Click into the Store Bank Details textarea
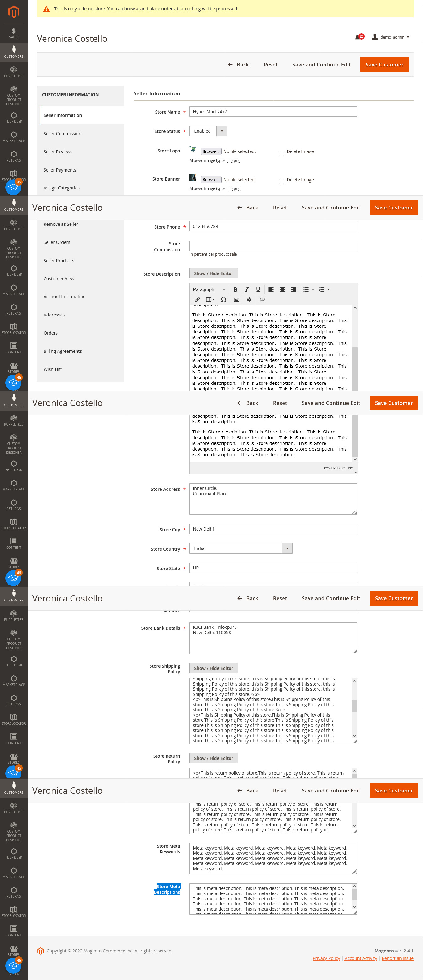The width and height of the screenshot is (423, 980). click(x=273, y=638)
